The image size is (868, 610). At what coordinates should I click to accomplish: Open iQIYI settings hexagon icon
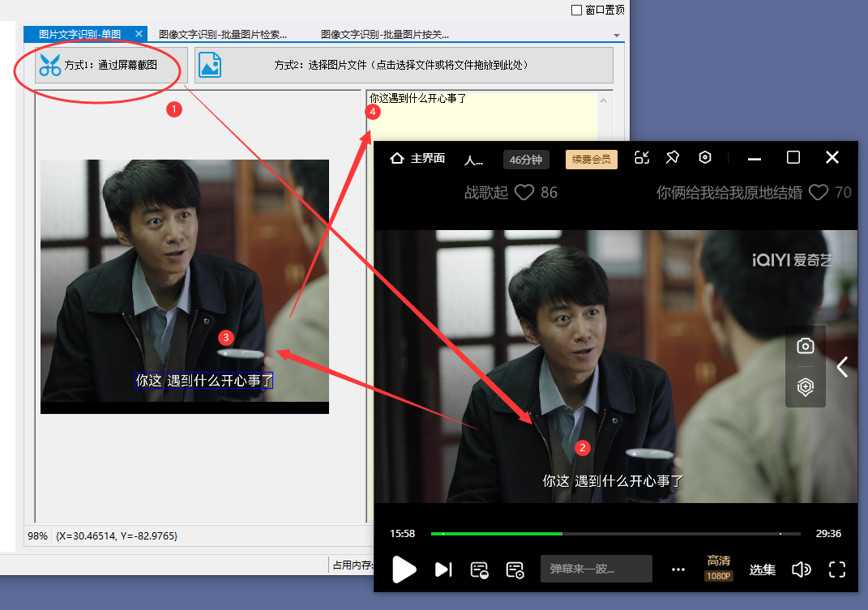point(705,158)
